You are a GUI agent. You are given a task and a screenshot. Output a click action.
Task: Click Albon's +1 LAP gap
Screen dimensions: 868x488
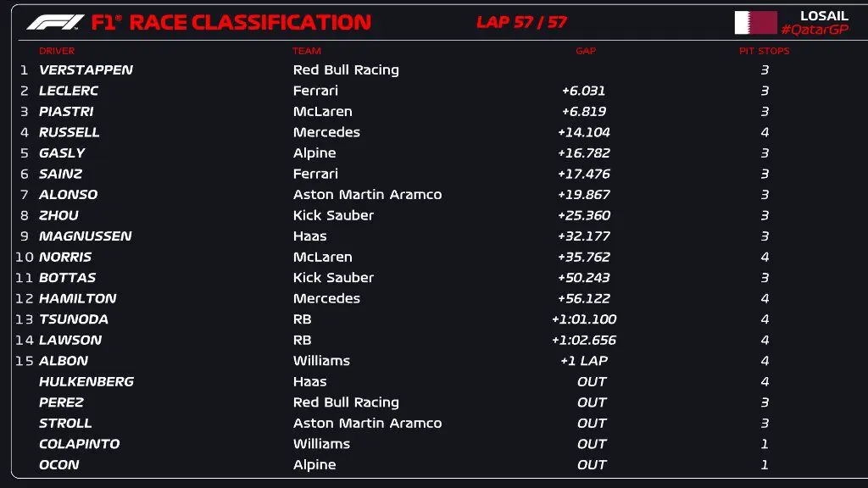(x=584, y=361)
